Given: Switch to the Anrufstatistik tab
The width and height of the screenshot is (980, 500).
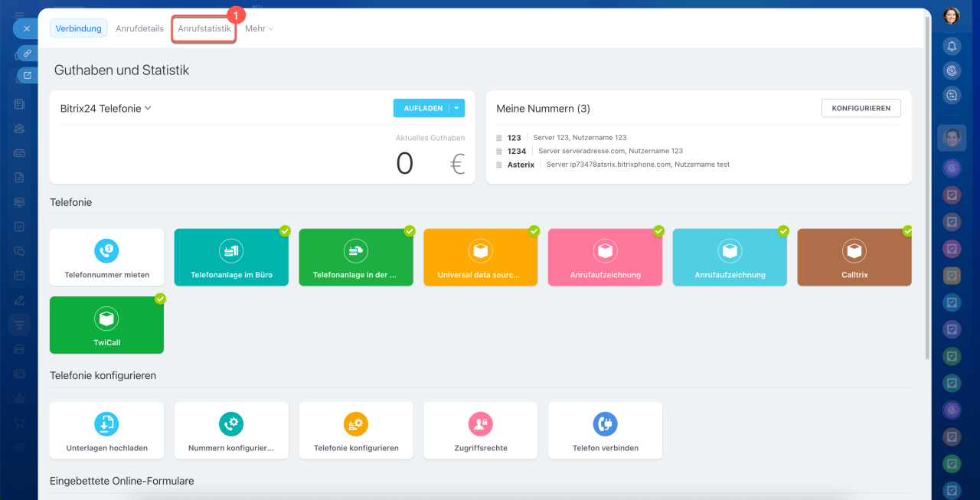Looking at the screenshot, I should pos(204,28).
